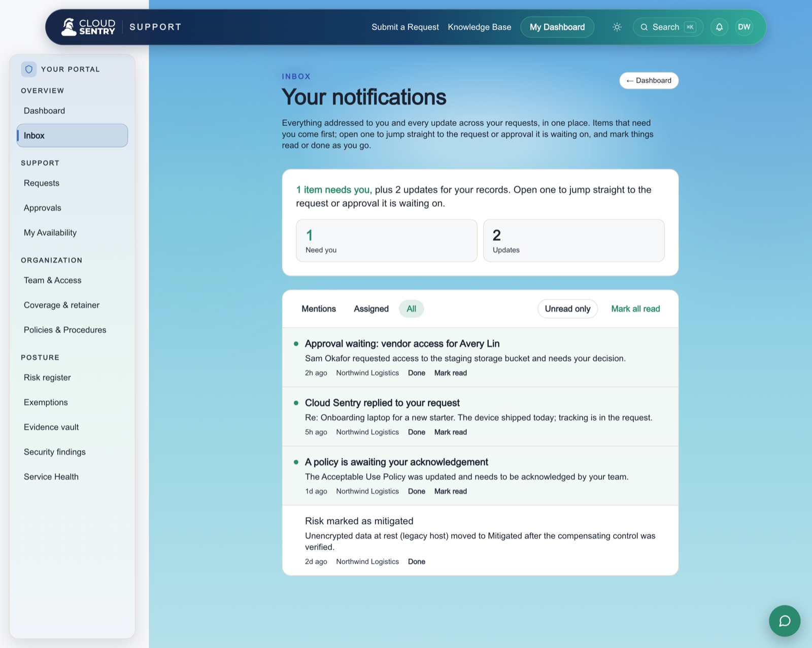Screen dimensions: 812x648
Task: Mark the mitigated risk notification Done
Action: pyautogui.click(x=417, y=562)
